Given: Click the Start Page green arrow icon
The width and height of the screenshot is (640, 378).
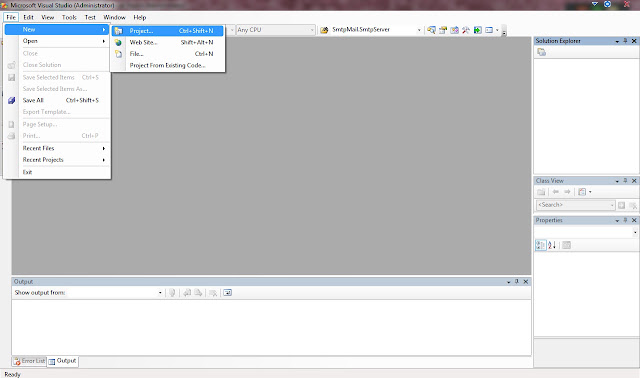Looking at the screenshot, I should (478, 30).
